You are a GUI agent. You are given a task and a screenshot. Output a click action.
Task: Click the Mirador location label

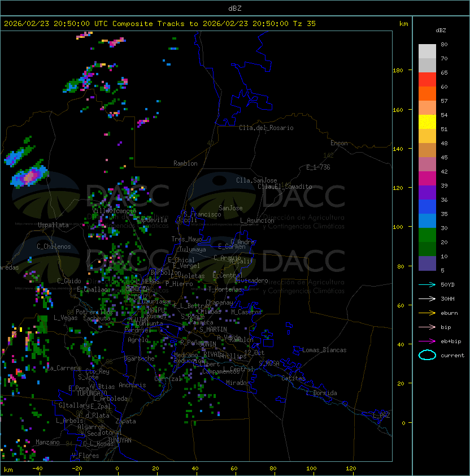click(238, 383)
